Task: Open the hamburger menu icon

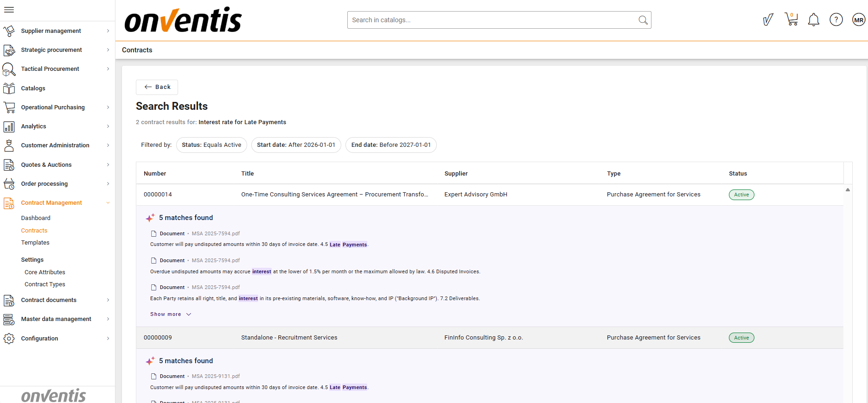Action: click(9, 10)
